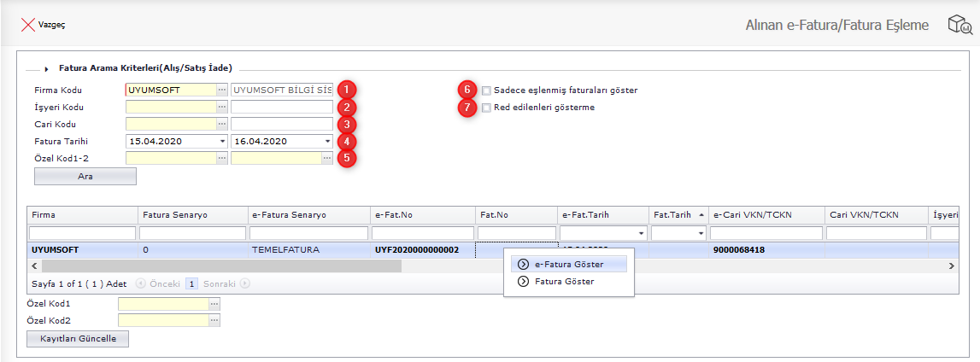Open the Fatura Tarihi start date dropdown

click(x=222, y=141)
